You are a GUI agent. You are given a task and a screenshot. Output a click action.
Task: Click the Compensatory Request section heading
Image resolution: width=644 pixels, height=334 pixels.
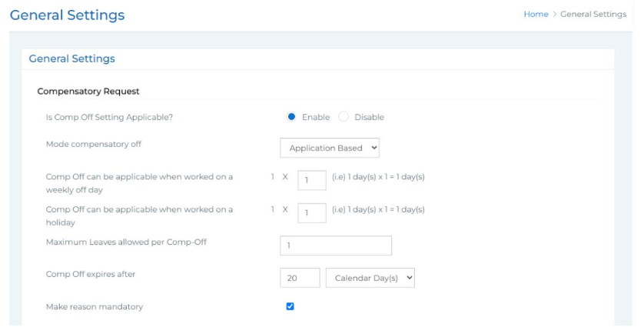coord(88,91)
